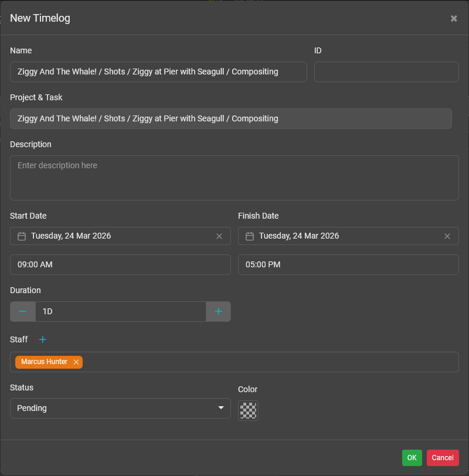The height and width of the screenshot is (476, 469).
Task: Clear the Start Date value
Action: [x=219, y=236]
